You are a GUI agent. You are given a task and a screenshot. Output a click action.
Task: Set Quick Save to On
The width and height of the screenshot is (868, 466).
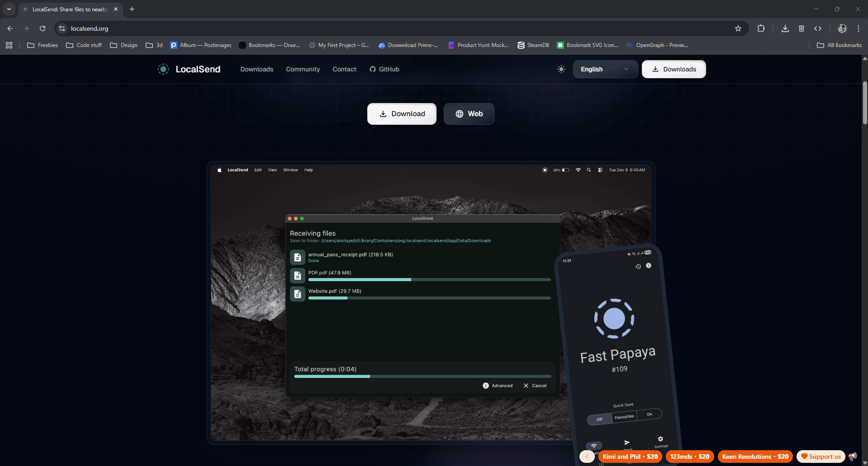(x=650, y=414)
